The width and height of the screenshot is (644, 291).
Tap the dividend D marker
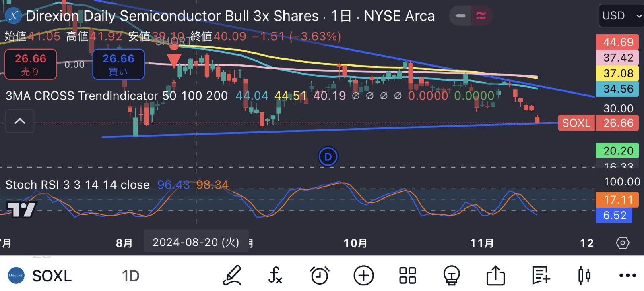tap(328, 156)
